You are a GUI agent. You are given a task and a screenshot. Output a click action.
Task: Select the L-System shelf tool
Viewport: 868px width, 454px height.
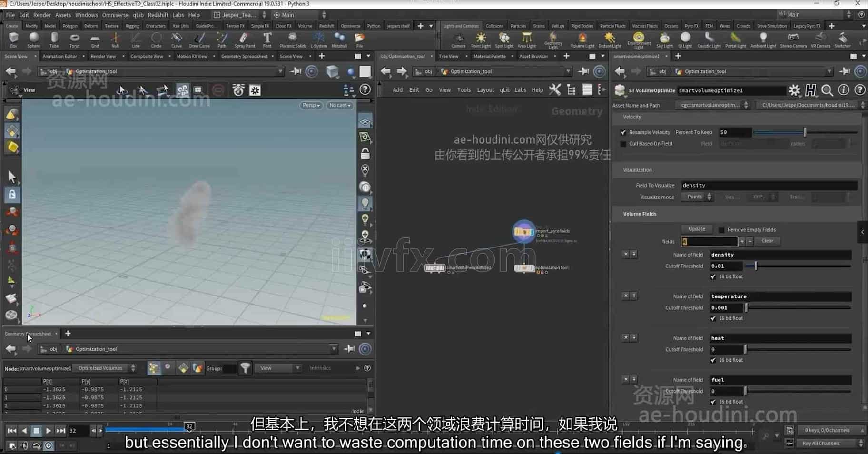[x=318, y=40]
